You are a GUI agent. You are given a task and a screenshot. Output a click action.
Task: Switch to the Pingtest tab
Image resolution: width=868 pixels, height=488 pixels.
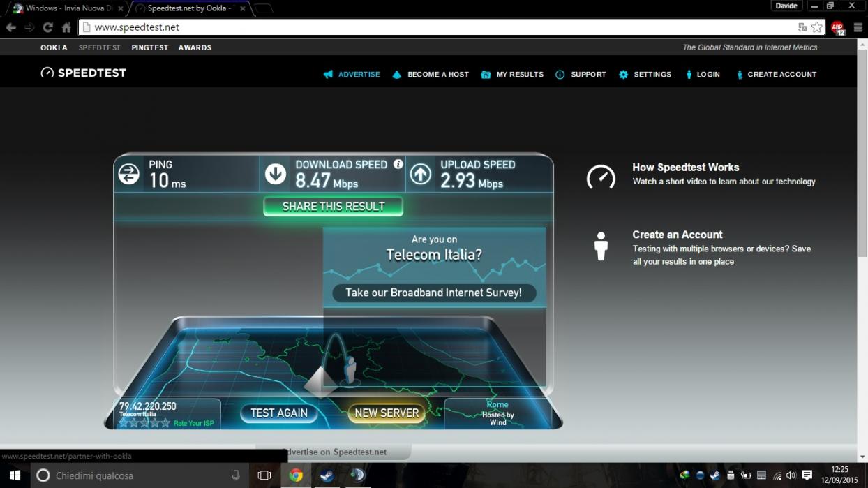pos(149,47)
